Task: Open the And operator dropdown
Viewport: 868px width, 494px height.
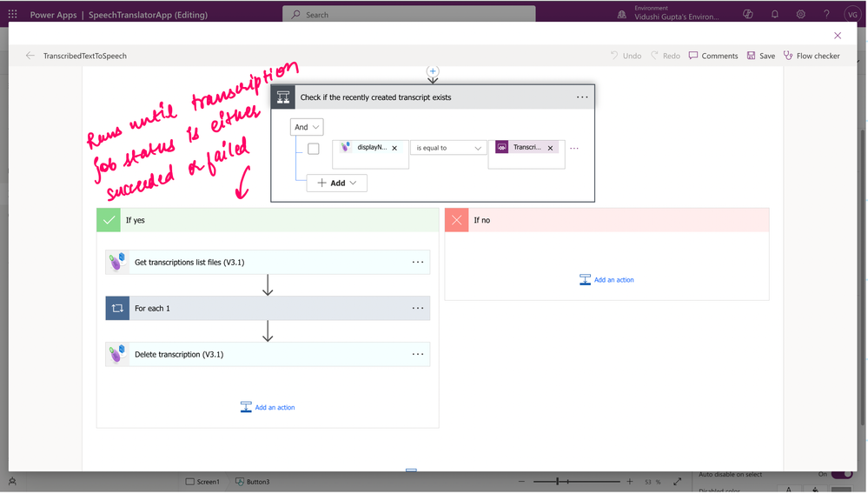Action: click(x=307, y=127)
